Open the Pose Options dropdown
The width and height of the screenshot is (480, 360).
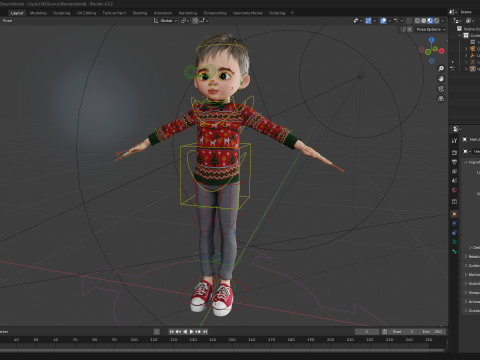(430, 29)
